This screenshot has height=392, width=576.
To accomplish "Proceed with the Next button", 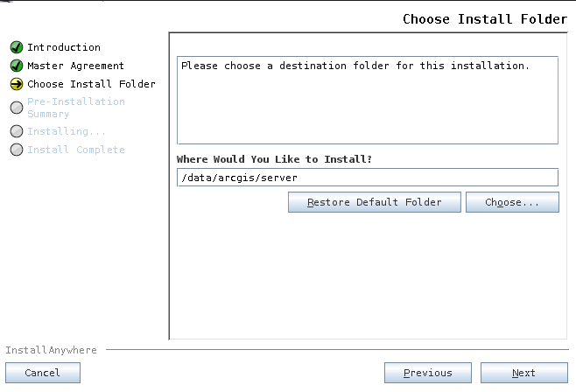I will 523,373.
